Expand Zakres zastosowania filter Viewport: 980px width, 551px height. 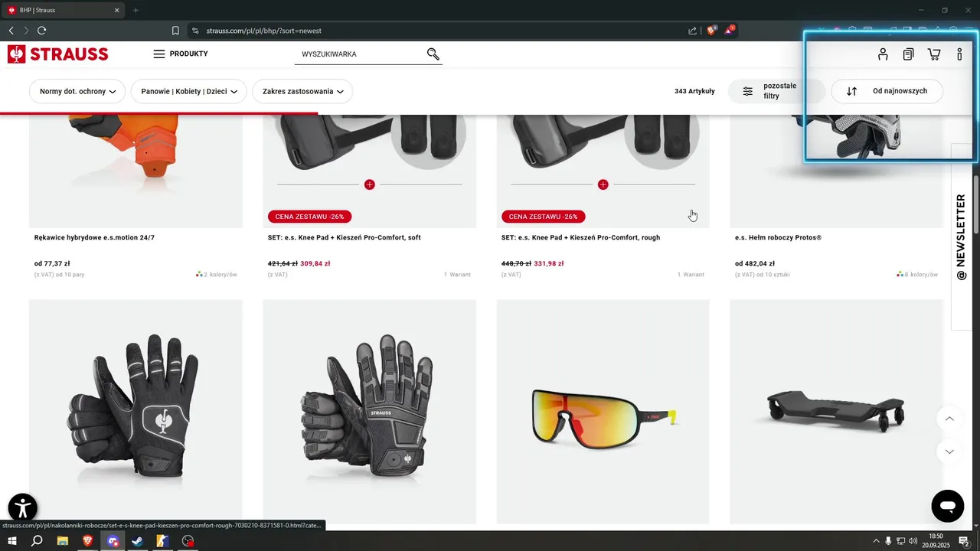coord(302,91)
